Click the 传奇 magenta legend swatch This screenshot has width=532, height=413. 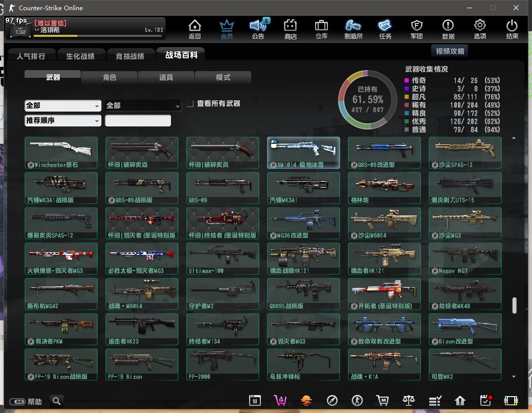click(x=407, y=80)
